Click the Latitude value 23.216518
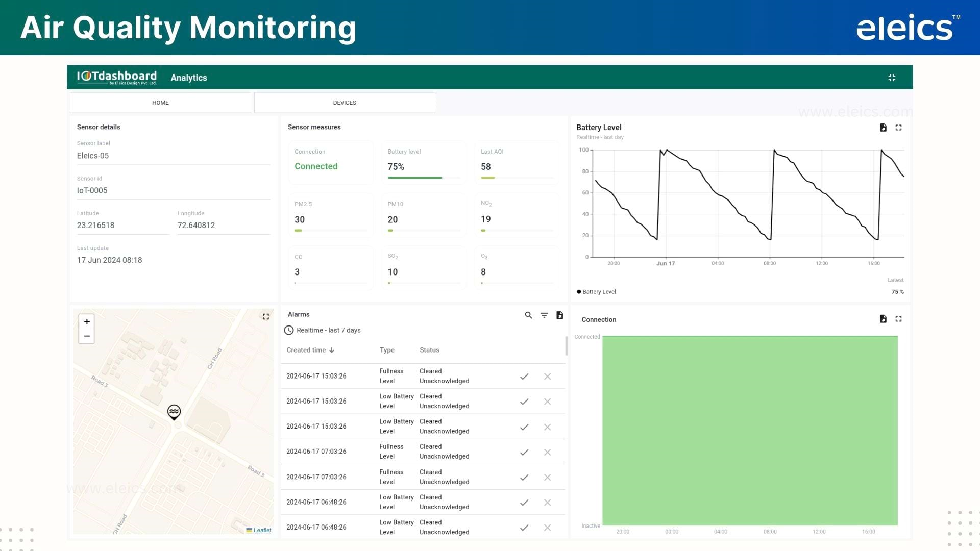This screenshot has height=551, width=980. pos(95,225)
